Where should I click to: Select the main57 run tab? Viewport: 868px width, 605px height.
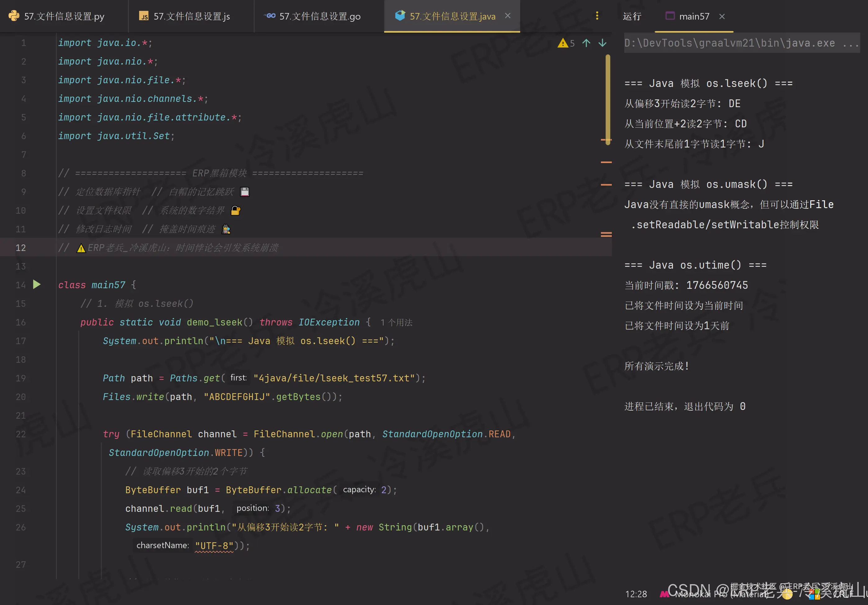coord(694,16)
